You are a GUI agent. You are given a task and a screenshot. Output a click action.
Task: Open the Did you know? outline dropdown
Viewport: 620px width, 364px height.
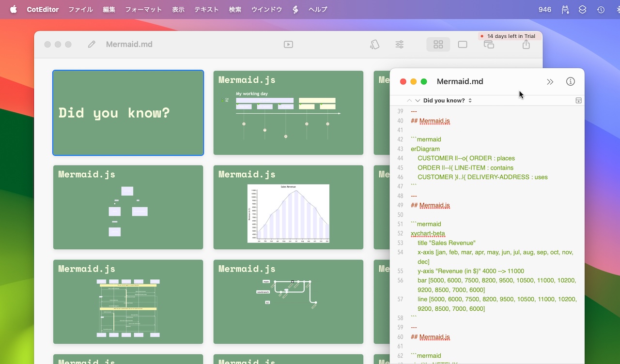[448, 100]
